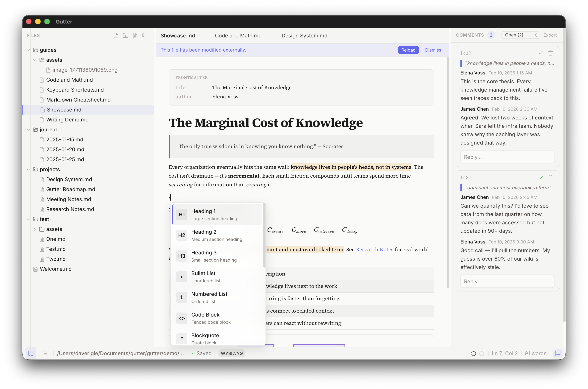Delete comment c2 with the trash icon

click(x=550, y=177)
